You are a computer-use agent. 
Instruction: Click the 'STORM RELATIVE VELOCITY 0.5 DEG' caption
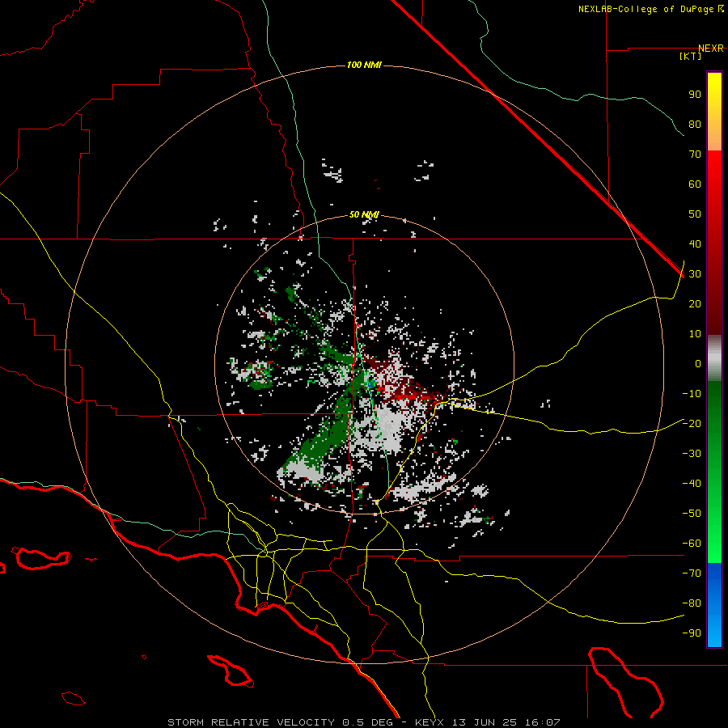(280, 722)
